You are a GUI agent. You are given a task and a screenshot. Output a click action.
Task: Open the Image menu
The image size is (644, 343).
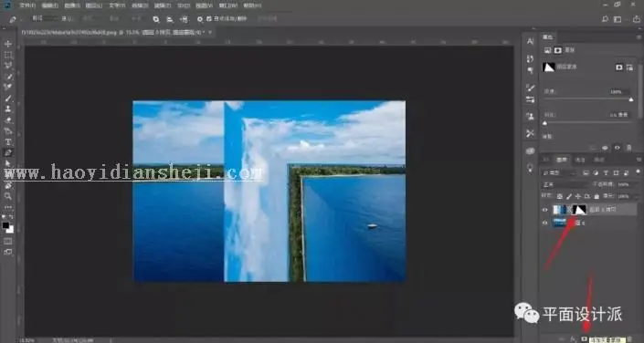[73, 5]
